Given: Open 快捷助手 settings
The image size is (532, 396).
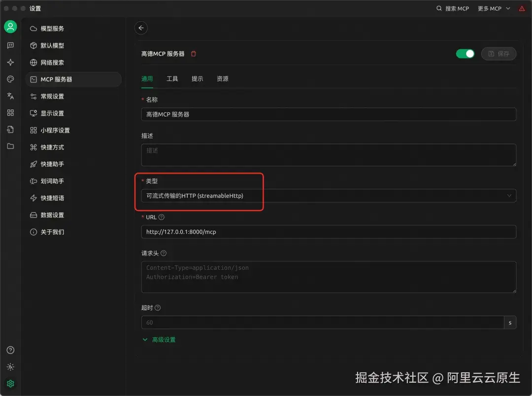Looking at the screenshot, I should coord(73,164).
